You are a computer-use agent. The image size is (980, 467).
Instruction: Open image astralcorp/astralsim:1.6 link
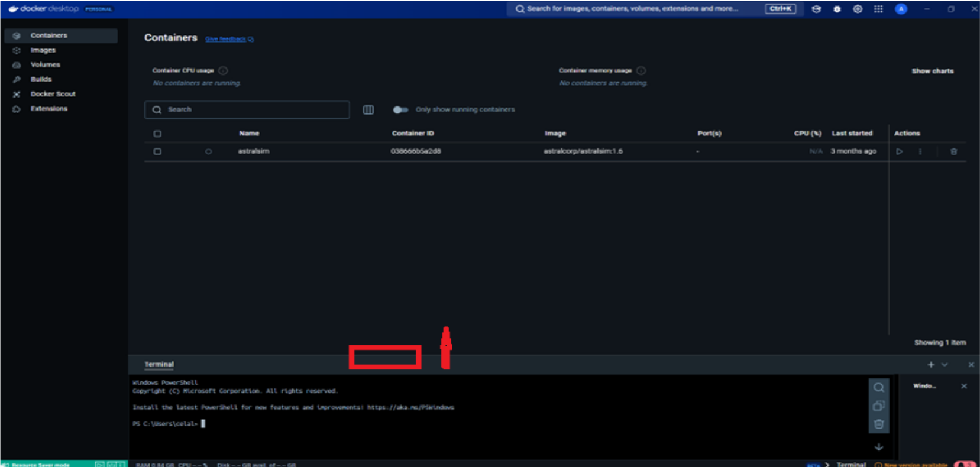tap(583, 151)
